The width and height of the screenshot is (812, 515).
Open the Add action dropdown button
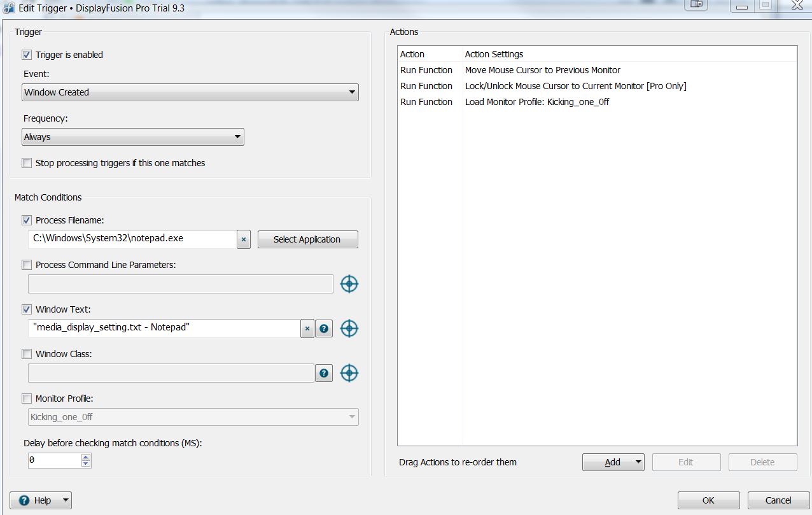pyautogui.click(x=613, y=462)
